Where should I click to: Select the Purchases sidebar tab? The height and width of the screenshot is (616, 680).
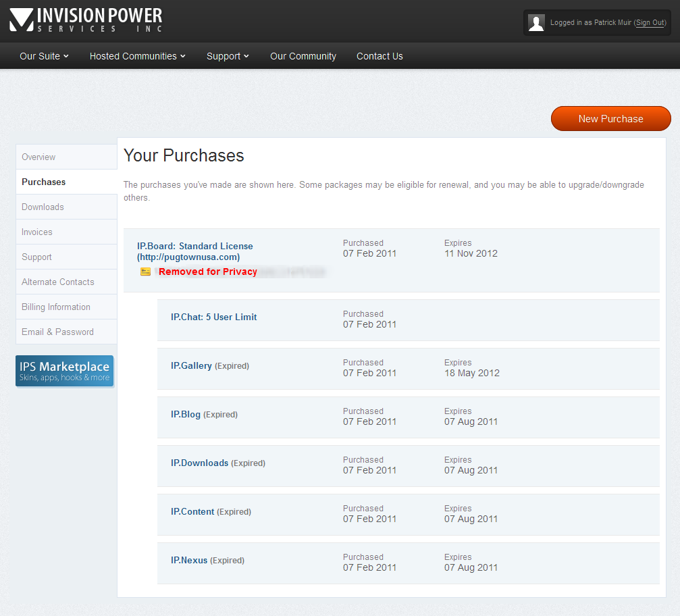(66, 182)
